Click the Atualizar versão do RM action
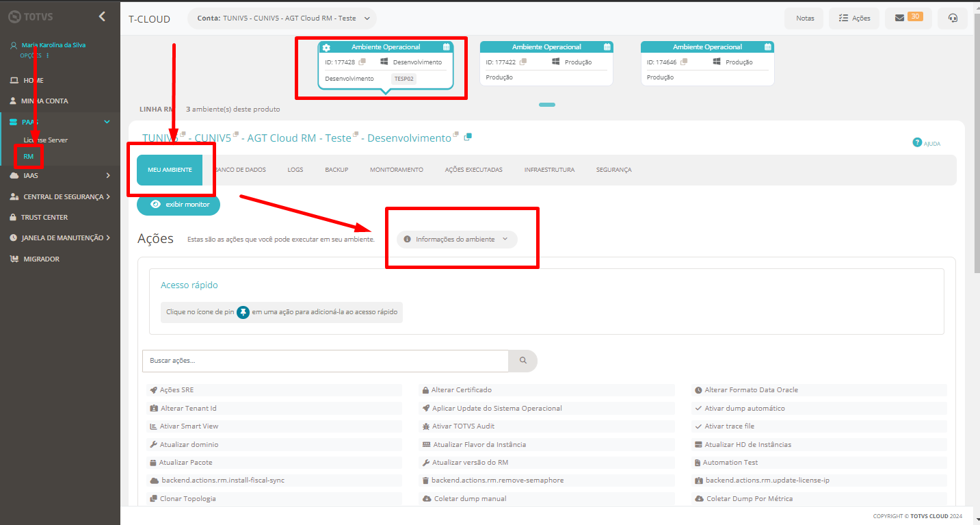This screenshot has width=980, height=525. click(x=546, y=463)
